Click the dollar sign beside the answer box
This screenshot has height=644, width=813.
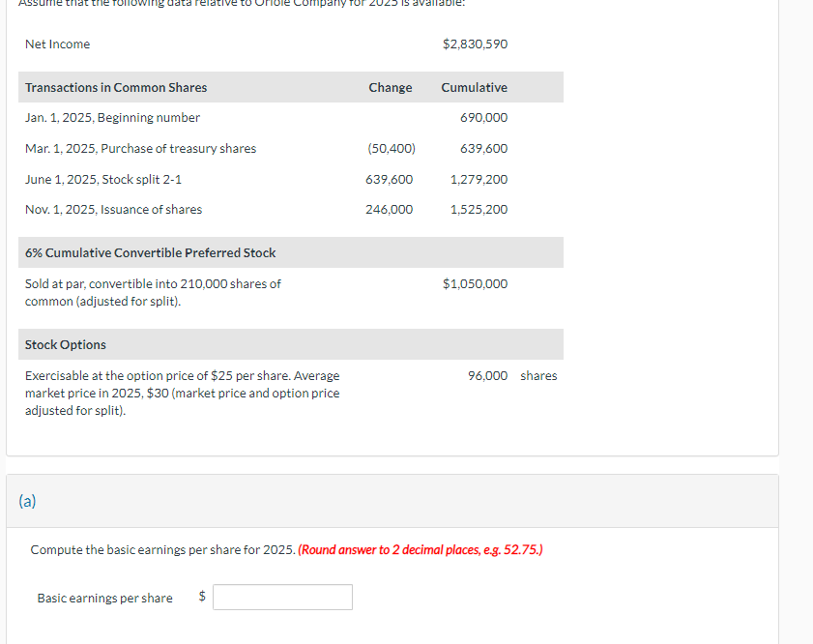pyautogui.click(x=200, y=597)
